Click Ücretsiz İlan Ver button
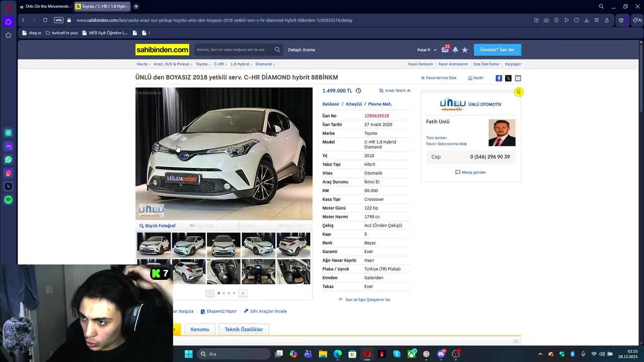 click(x=498, y=50)
